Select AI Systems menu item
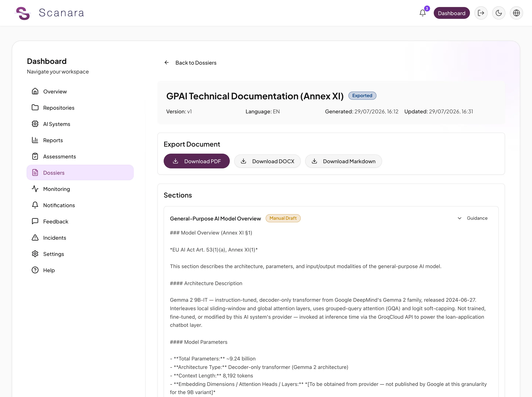Image resolution: width=532 pixels, height=397 pixels. [80, 124]
